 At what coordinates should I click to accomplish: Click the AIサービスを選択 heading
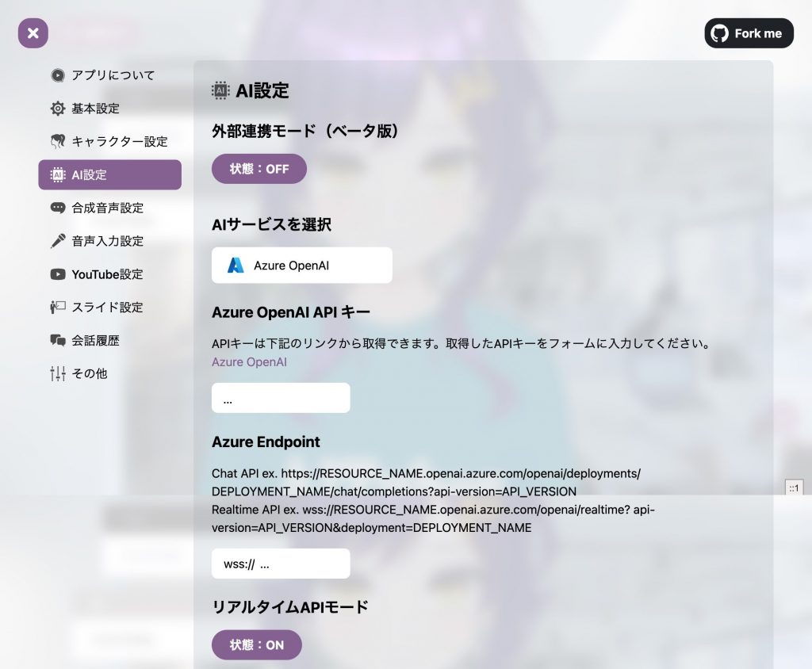point(271,224)
